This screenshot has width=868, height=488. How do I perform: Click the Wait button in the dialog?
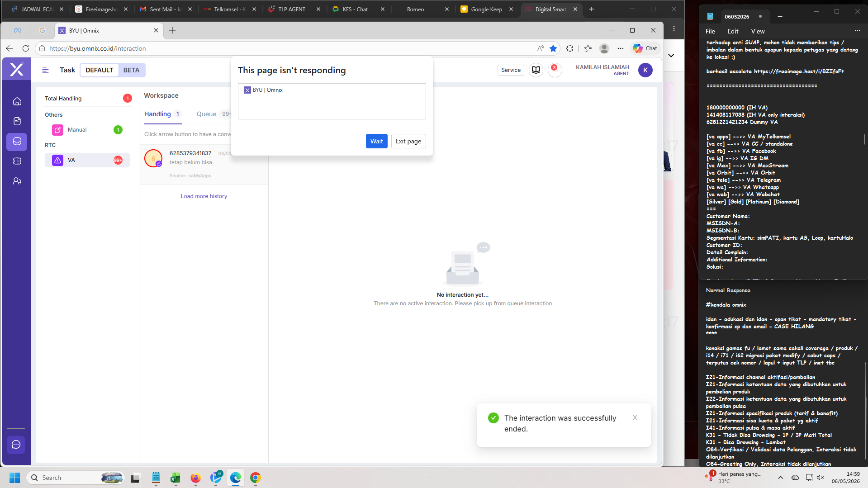coord(376,141)
